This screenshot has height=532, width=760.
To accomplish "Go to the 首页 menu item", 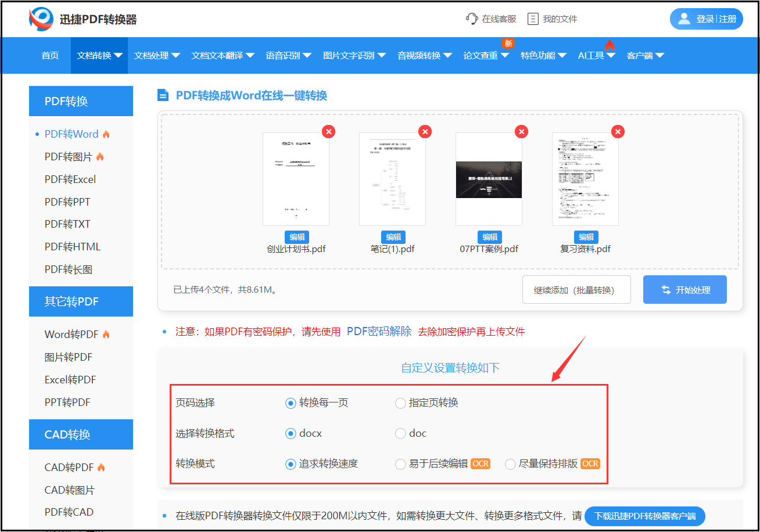I will 49,55.
